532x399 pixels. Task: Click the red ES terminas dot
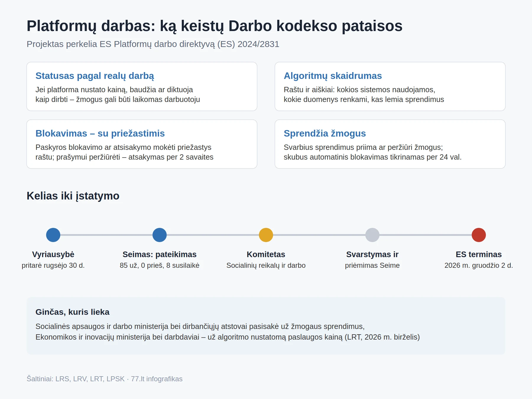click(479, 235)
